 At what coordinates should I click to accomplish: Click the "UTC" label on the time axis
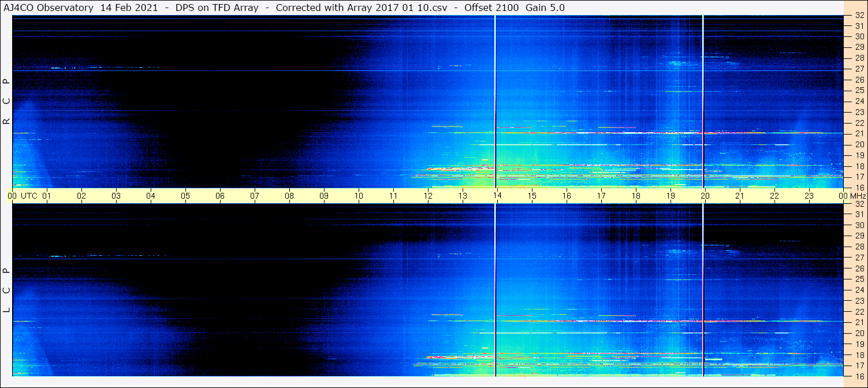(29, 196)
